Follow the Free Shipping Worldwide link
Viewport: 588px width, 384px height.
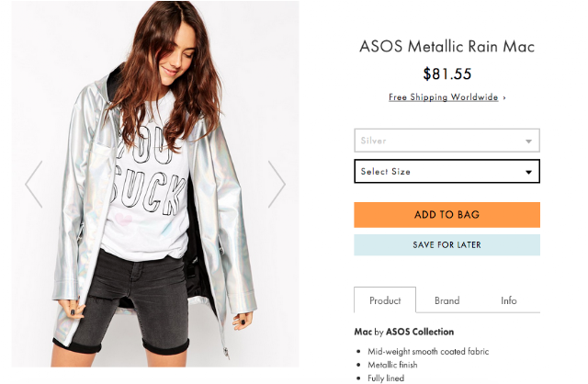[x=443, y=97]
